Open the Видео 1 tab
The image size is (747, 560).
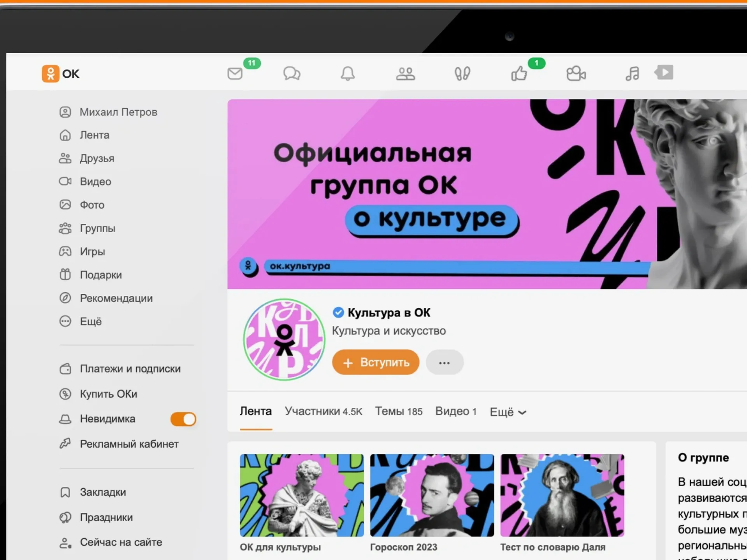456,411
